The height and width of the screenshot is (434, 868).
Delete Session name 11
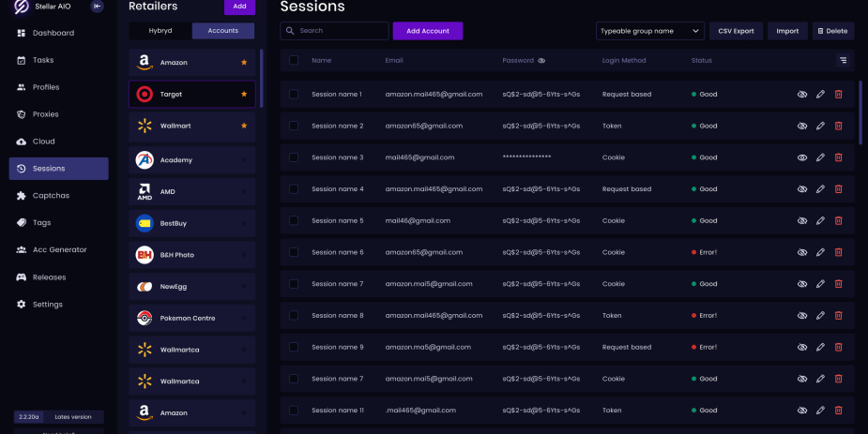pyautogui.click(x=839, y=411)
